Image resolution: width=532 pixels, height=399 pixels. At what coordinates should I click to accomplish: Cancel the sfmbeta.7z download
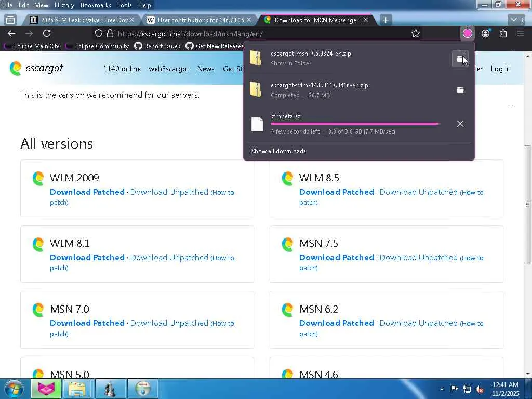pos(460,124)
